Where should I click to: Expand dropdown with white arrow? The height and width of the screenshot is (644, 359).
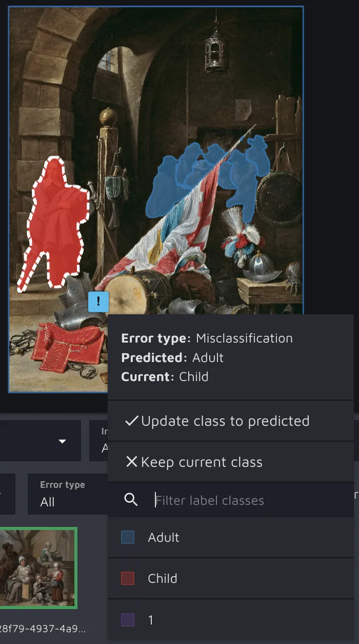41,441
